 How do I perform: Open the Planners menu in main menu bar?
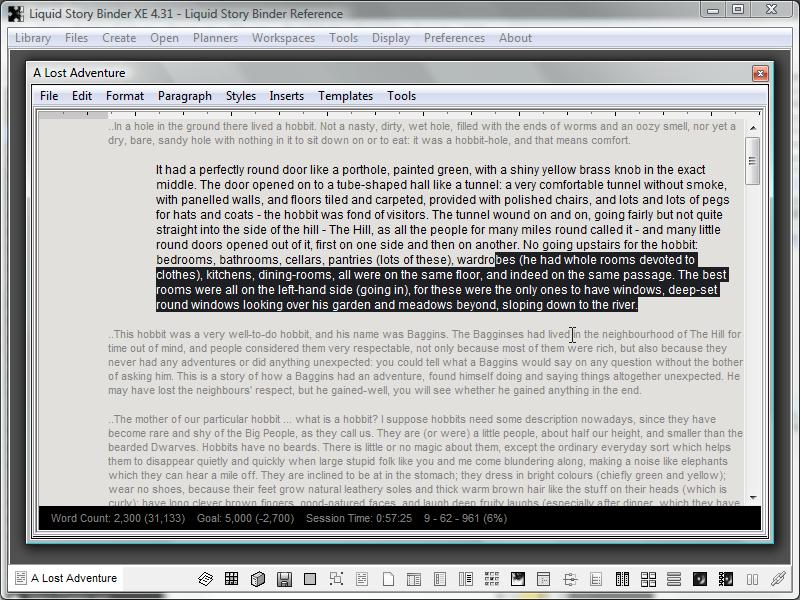click(215, 38)
